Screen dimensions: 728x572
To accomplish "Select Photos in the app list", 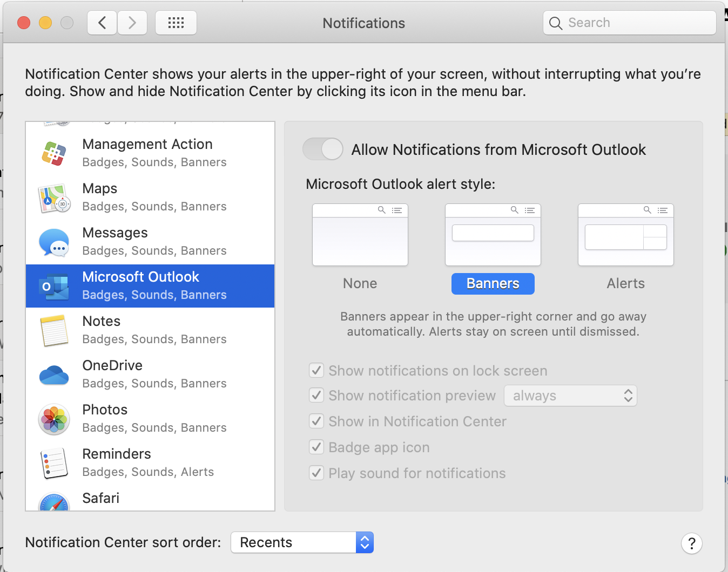I will pos(150,419).
